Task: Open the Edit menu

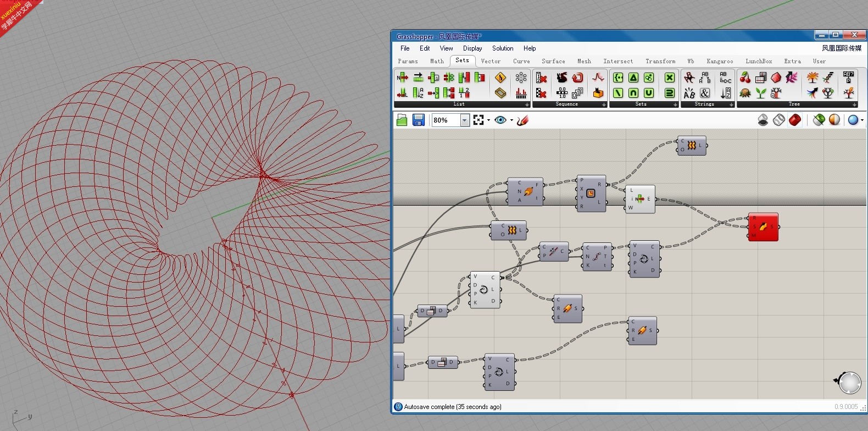Action: point(425,48)
